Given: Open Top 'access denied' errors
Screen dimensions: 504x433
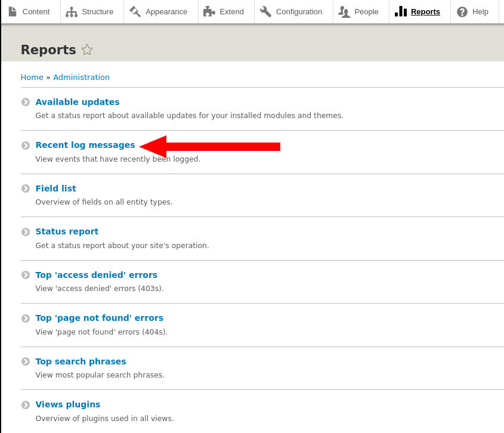Looking at the screenshot, I should (96, 275).
